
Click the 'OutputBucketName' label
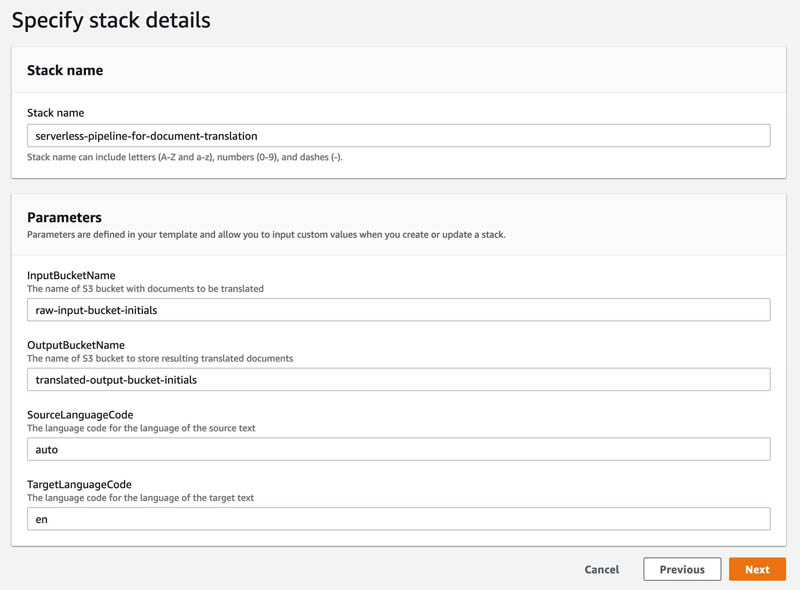(x=76, y=345)
